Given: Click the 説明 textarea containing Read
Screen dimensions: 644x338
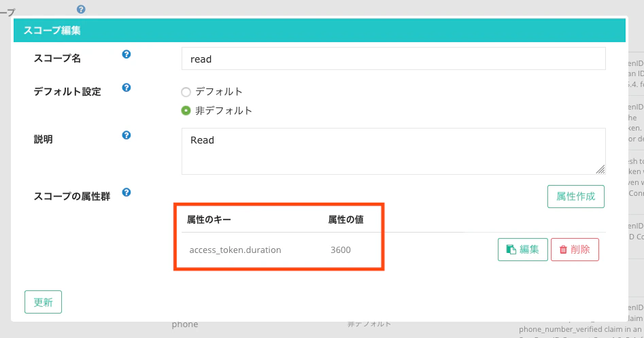Looking at the screenshot, I should tap(394, 151).
